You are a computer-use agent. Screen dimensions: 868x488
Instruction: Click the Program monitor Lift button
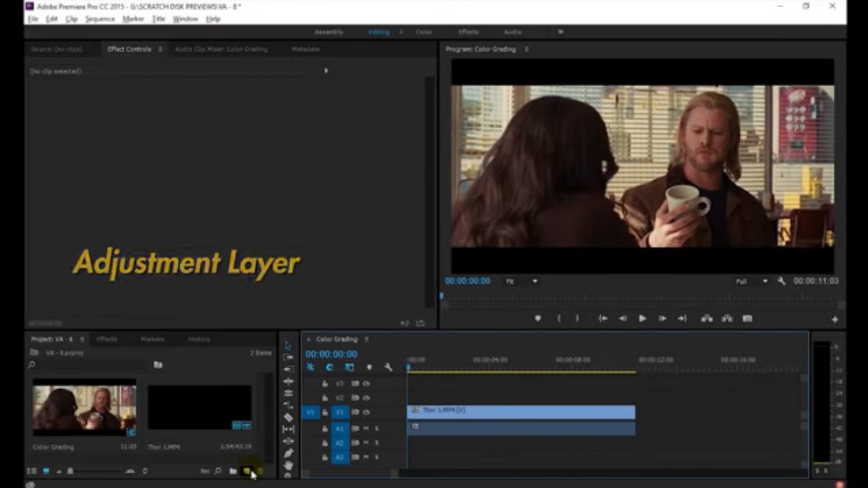tap(707, 319)
